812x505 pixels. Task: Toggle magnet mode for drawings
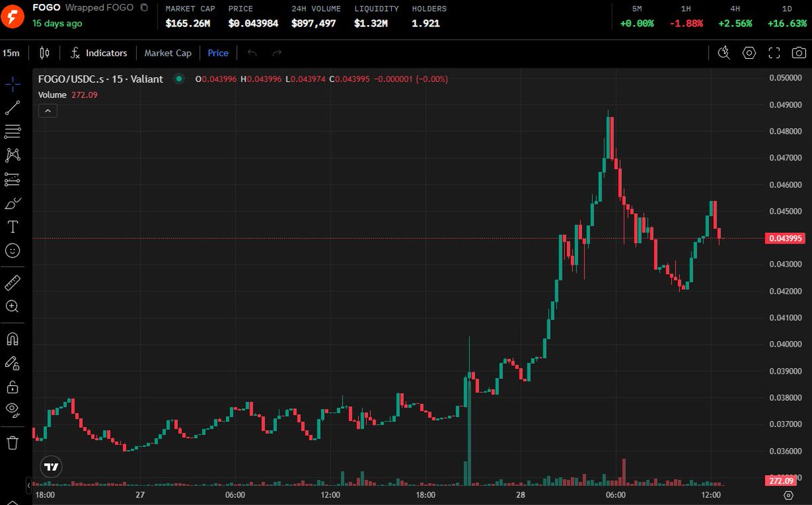12,338
